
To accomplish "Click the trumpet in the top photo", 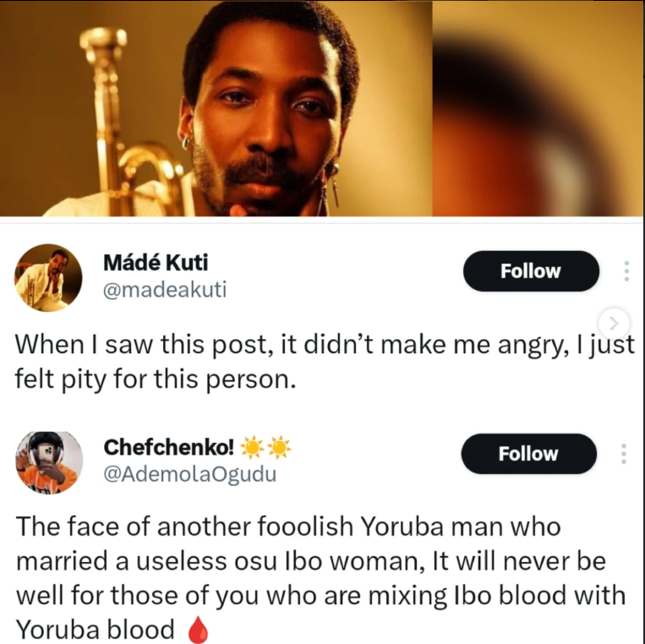I will click(127, 127).
